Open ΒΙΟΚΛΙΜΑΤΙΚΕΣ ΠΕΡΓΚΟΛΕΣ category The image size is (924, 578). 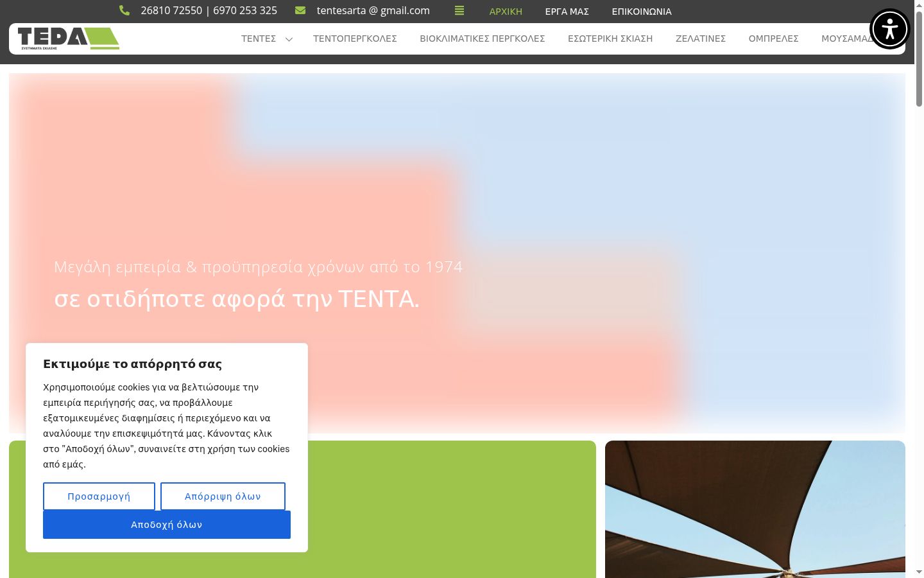pos(483,39)
